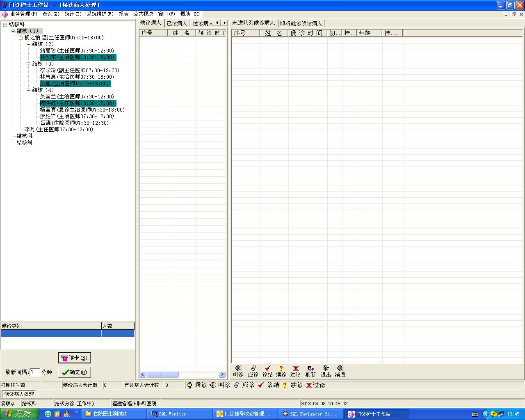Collapse the 结核（4） tree node
This screenshot has height=420, width=525.
[x=28, y=90]
